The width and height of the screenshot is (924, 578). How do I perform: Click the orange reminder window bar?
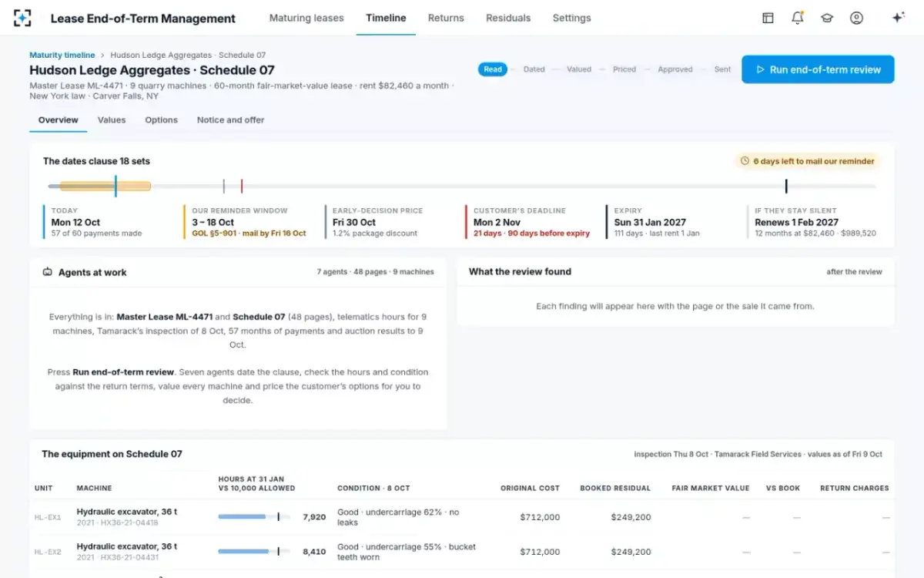[105, 186]
